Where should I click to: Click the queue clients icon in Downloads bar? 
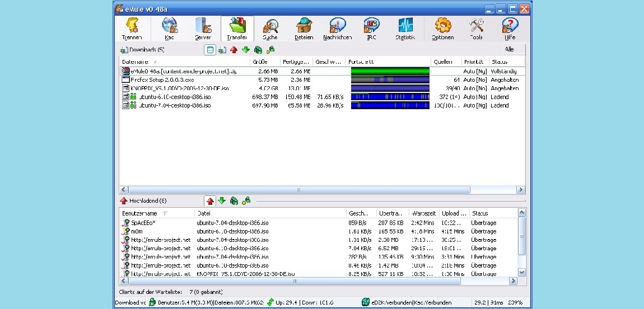point(258,50)
